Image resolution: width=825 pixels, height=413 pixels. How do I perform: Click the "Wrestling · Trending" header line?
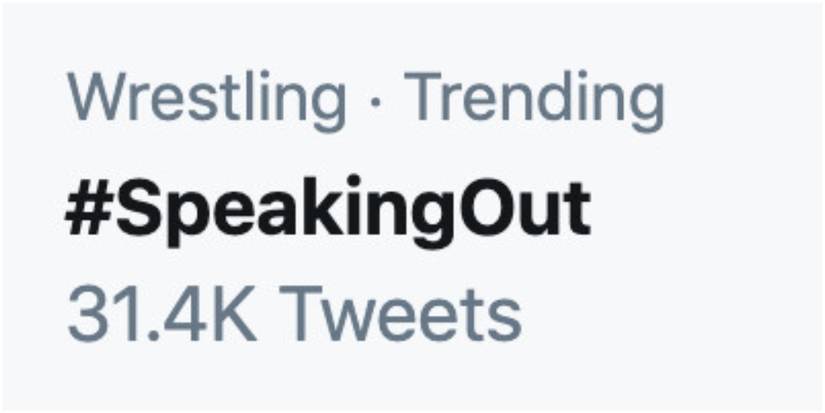tap(365, 100)
